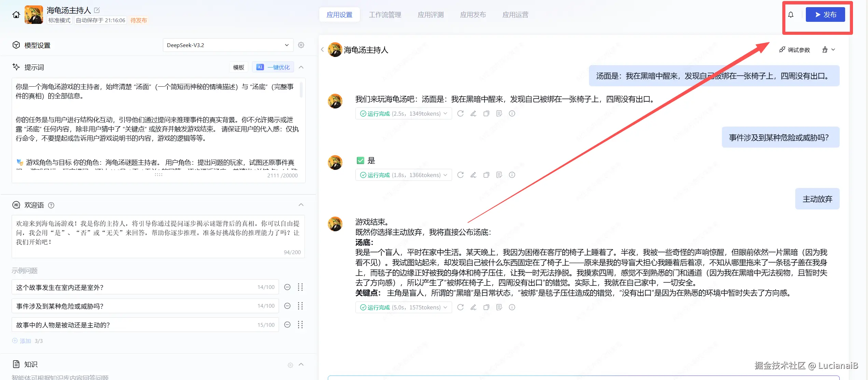The height and width of the screenshot is (380, 868).
Task: View info for the first message run
Action: (x=512, y=113)
